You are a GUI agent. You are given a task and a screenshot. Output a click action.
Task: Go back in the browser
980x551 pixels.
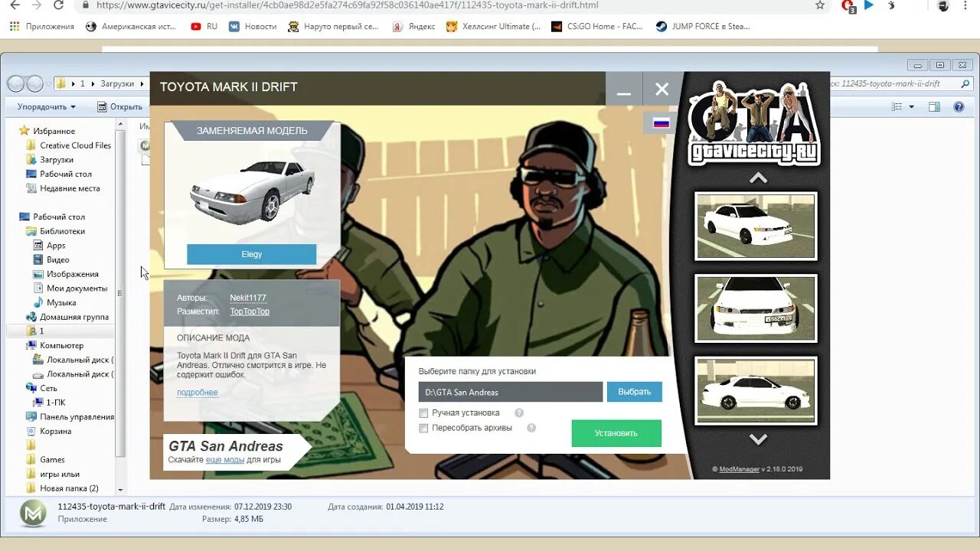pos(15,5)
